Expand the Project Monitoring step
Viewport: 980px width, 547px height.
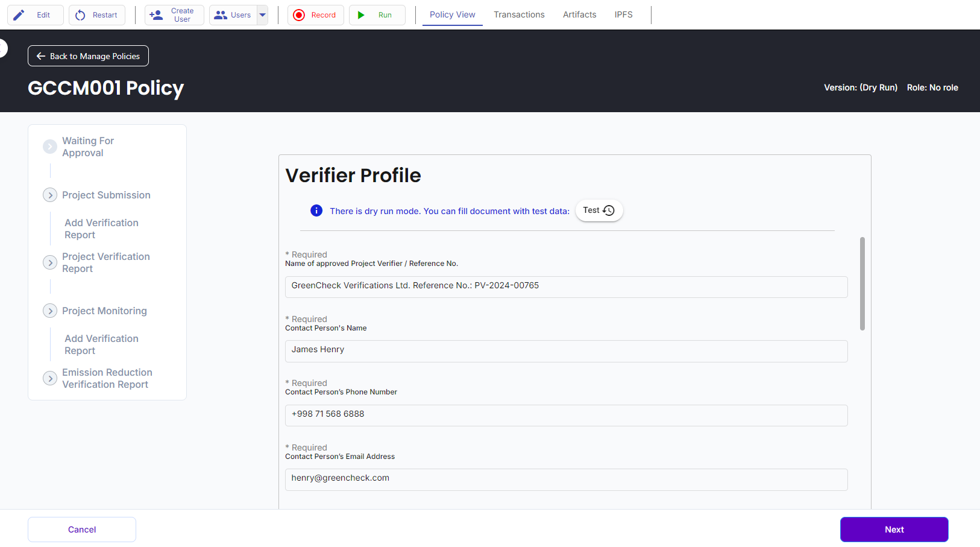(50, 311)
